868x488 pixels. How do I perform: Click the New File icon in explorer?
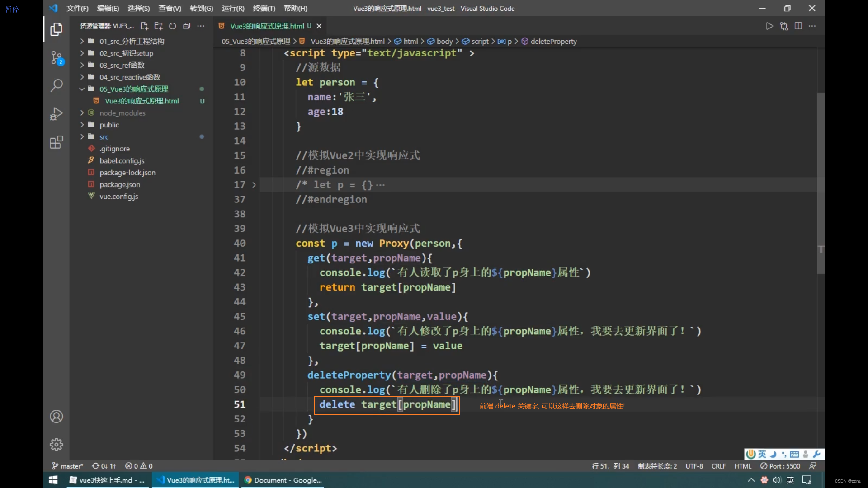(x=144, y=26)
